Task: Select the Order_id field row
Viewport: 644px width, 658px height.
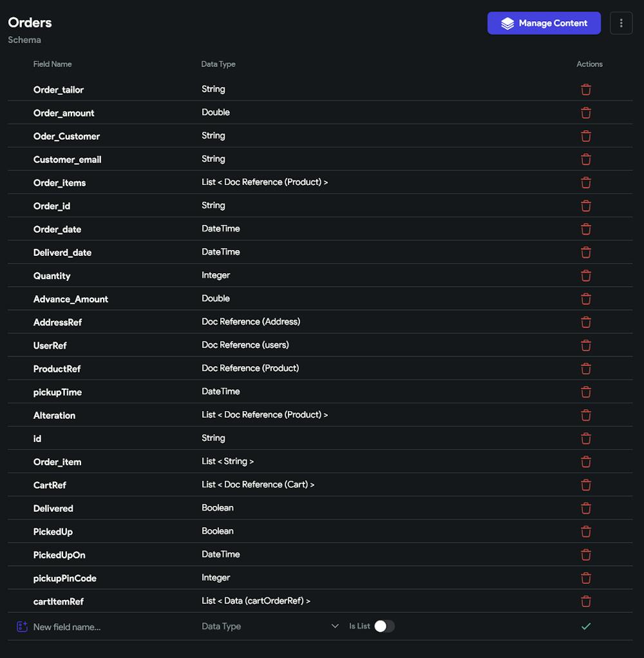Action: pyautogui.click(x=320, y=206)
